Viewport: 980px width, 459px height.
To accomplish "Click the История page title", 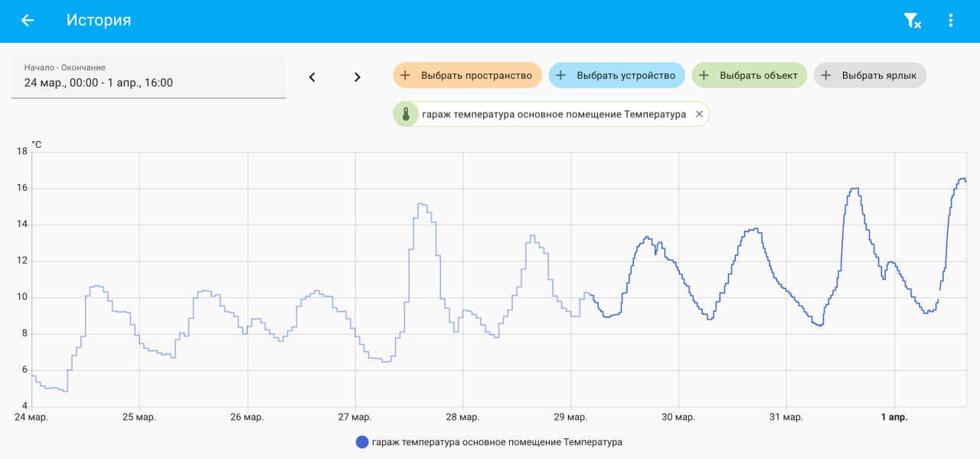I will (x=99, y=21).
